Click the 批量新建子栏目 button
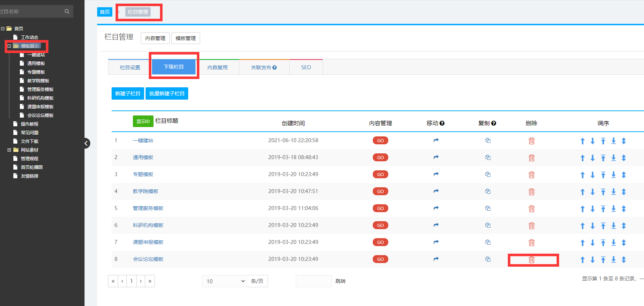The width and height of the screenshot is (644, 306). coord(167,93)
